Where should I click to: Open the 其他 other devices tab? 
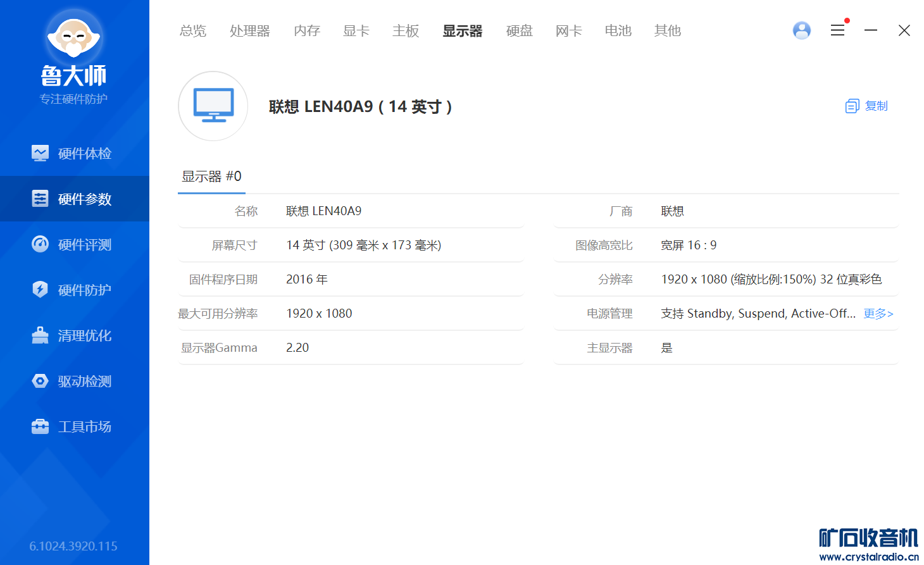pyautogui.click(x=667, y=31)
